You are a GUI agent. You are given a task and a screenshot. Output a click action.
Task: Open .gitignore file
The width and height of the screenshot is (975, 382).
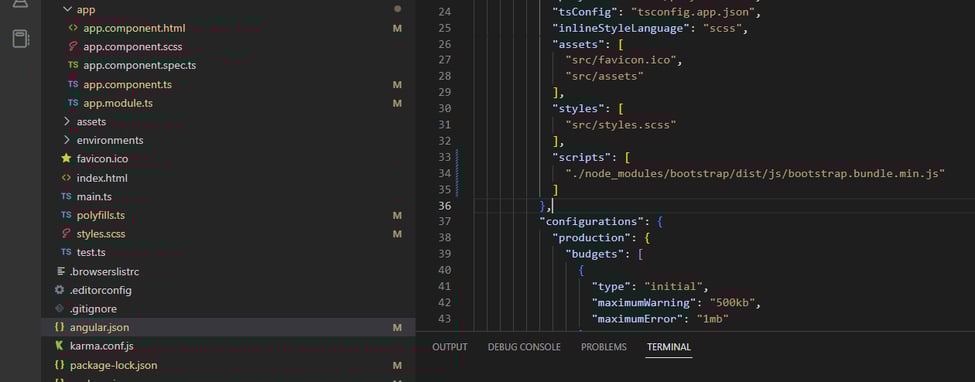point(93,309)
